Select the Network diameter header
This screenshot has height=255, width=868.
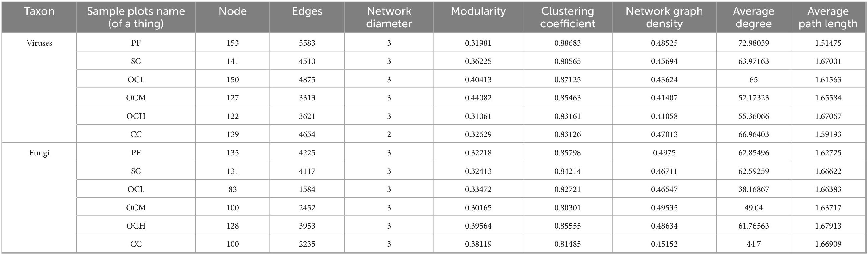click(x=389, y=18)
